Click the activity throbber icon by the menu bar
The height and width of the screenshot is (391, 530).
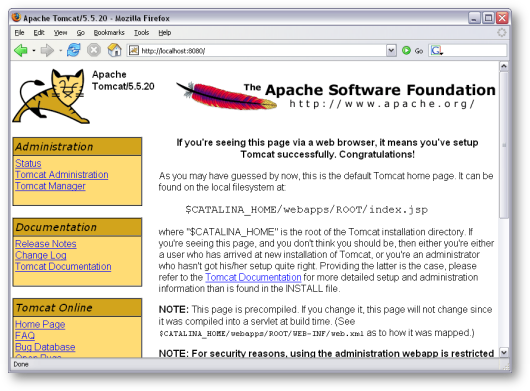point(502,32)
